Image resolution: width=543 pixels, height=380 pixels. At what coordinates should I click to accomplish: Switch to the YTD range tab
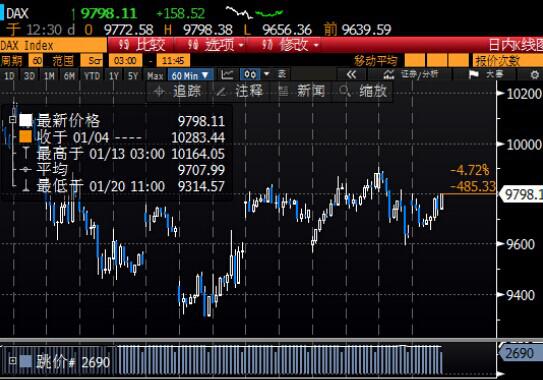(92, 75)
